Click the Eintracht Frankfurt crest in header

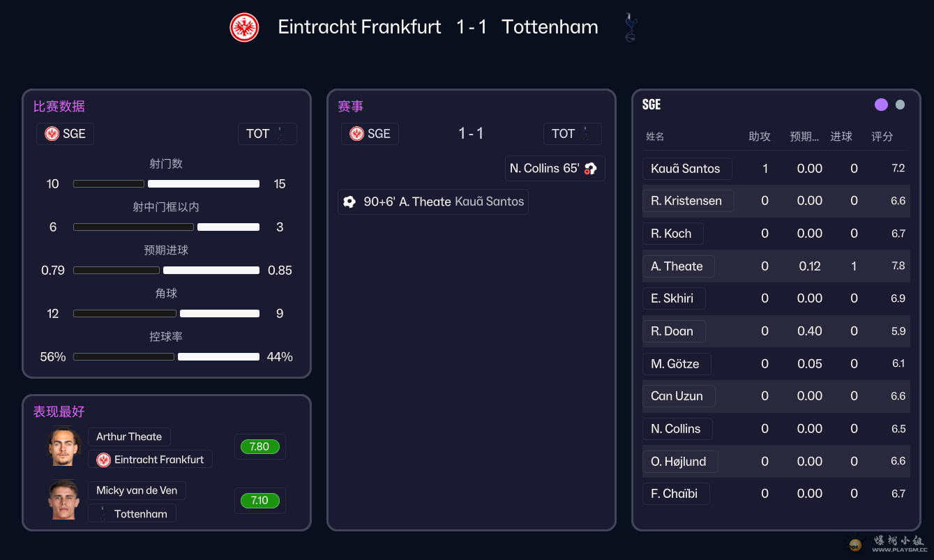[x=244, y=28]
